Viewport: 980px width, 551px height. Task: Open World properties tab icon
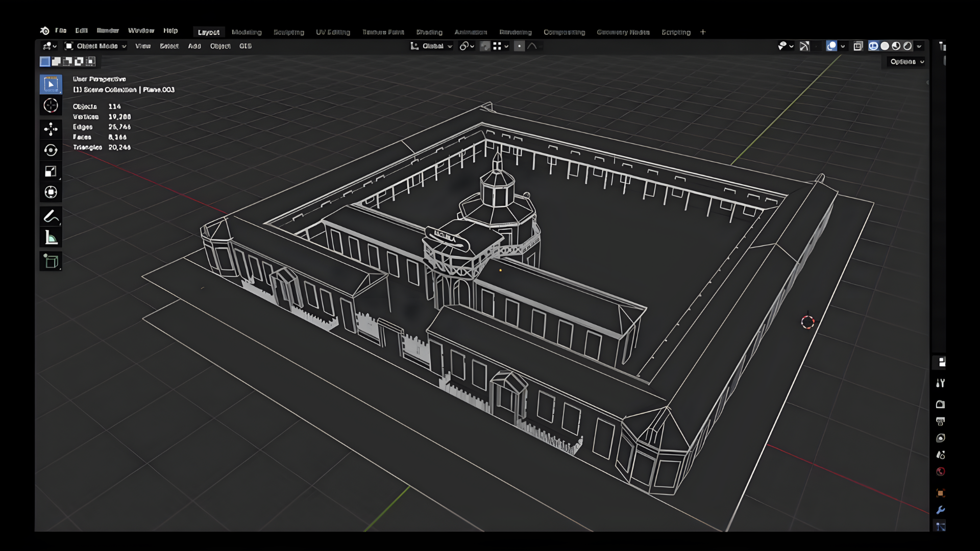click(940, 471)
